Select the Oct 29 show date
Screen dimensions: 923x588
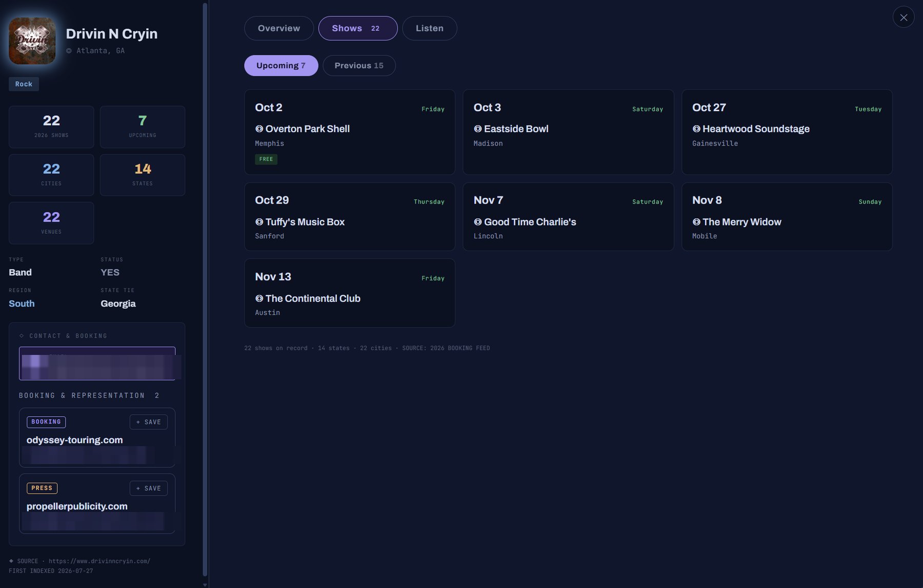(x=272, y=200)
